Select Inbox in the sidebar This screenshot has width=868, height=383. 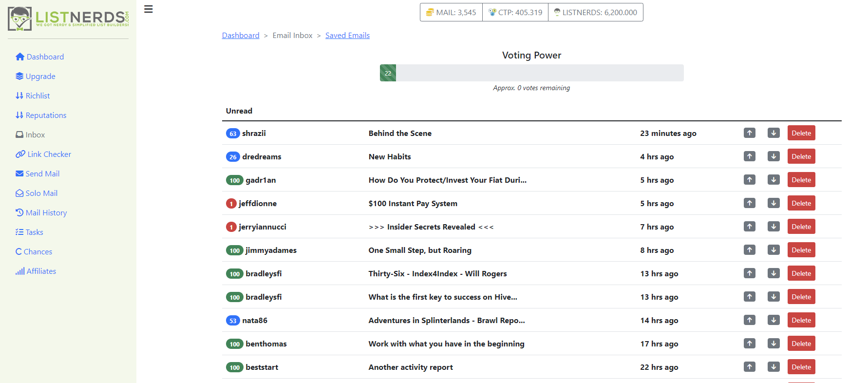[x=30, y=134]
